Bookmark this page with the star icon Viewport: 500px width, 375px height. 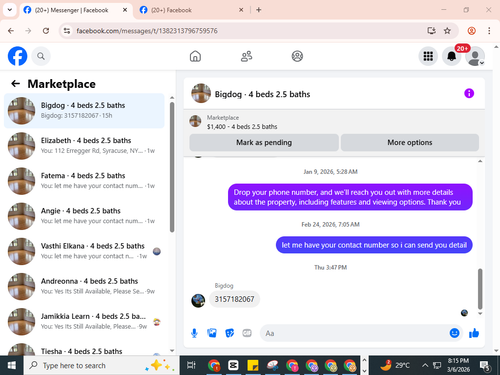[447, 31]
